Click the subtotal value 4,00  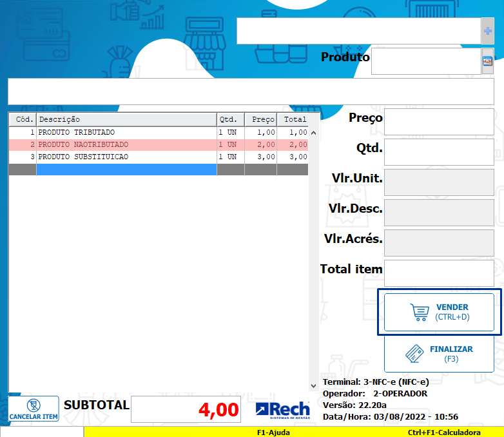coord(218,410)
